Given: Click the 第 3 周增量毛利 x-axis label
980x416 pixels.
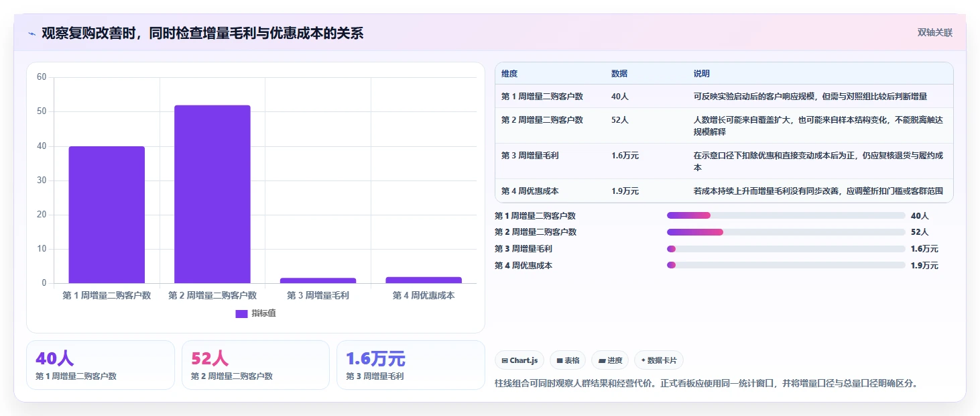Looking at the screenshot, I should (318, 295).
